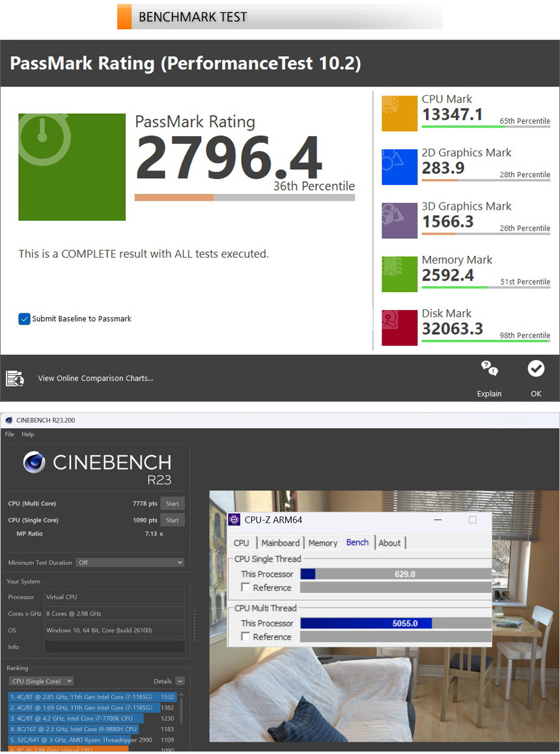Click the online comparison charts icon
560x754 pixels.
15,378
